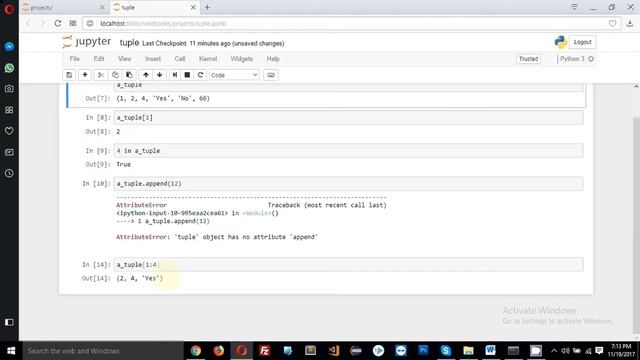The image size is (640, 360).
Task: Launch Firefox from the taskbar
Action: (219, 351)
